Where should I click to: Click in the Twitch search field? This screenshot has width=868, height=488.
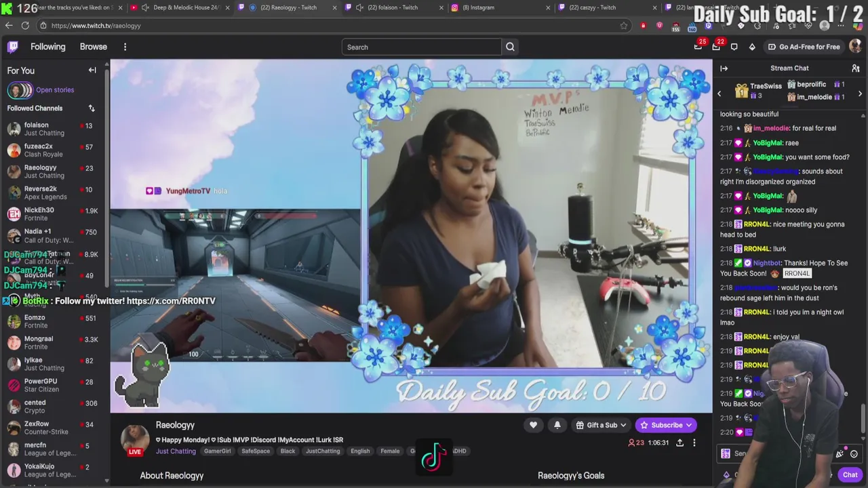[422, 47]
